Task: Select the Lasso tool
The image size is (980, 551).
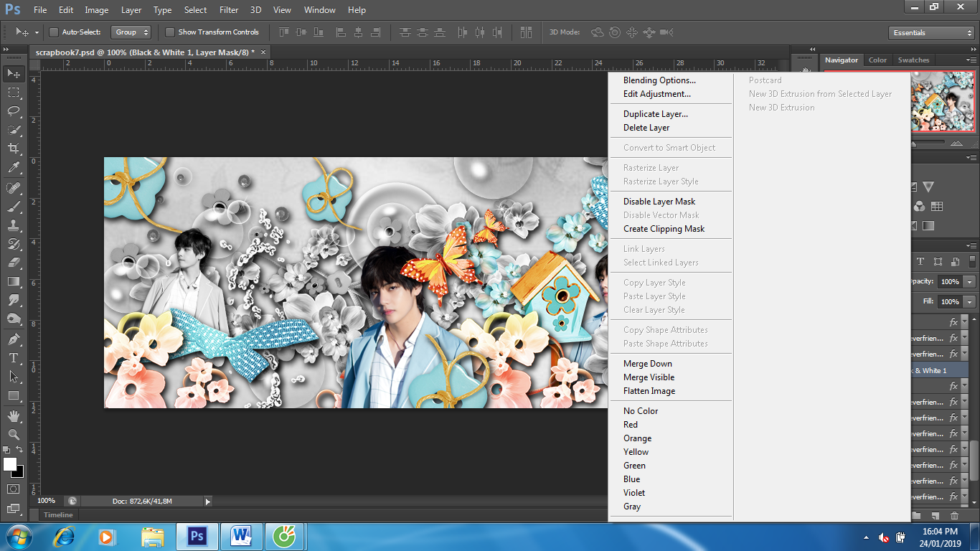Action: (x=14, y=111)
